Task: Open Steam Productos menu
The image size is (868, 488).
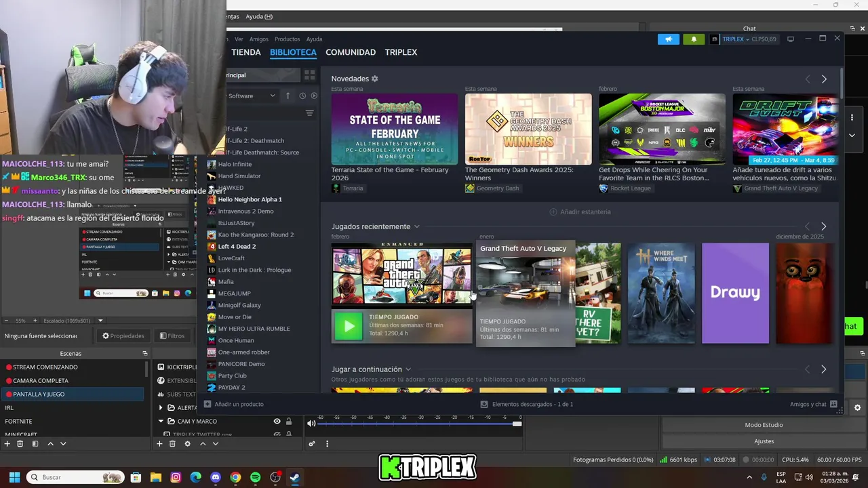Action: 288,39
